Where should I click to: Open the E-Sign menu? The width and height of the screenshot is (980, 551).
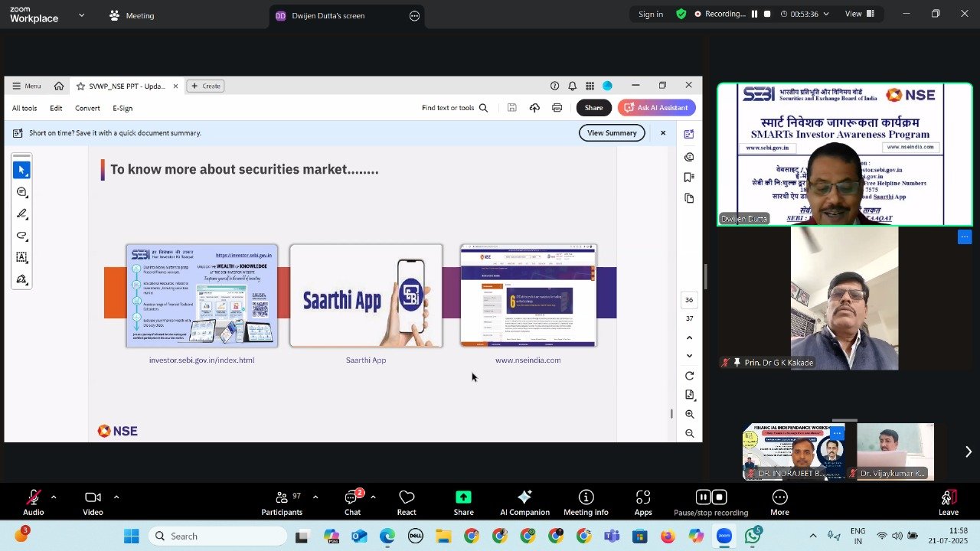[122, 108]
